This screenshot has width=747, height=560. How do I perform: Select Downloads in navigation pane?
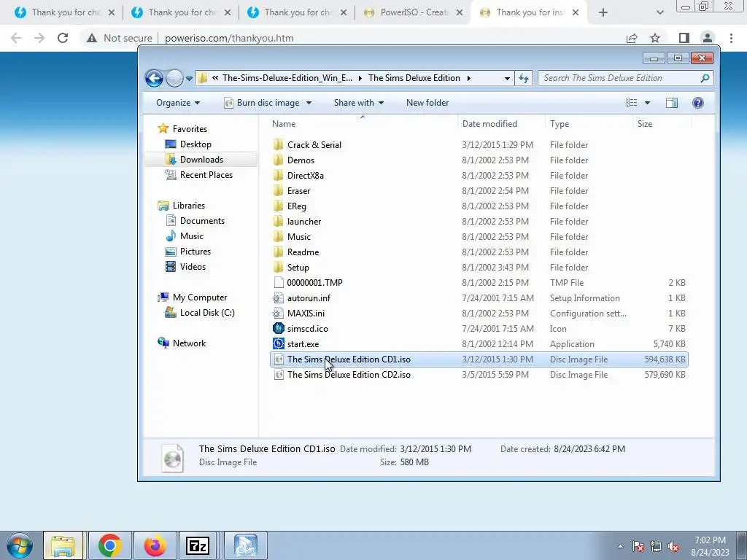tap(201, 160)
